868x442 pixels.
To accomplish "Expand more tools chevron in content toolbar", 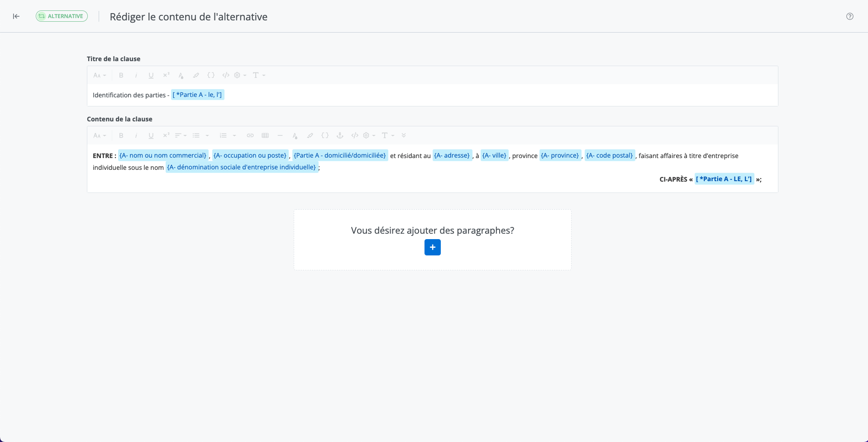I will coord(404,135).
